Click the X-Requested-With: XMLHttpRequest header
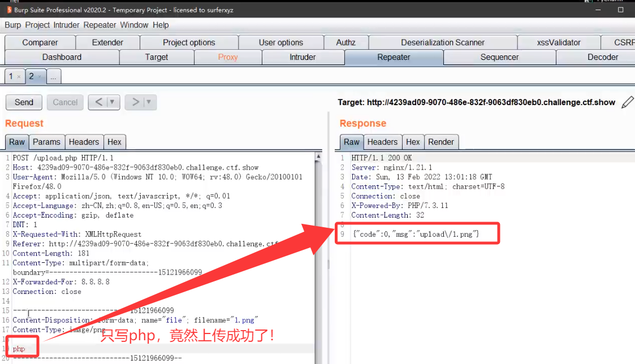 click(77, 235)
